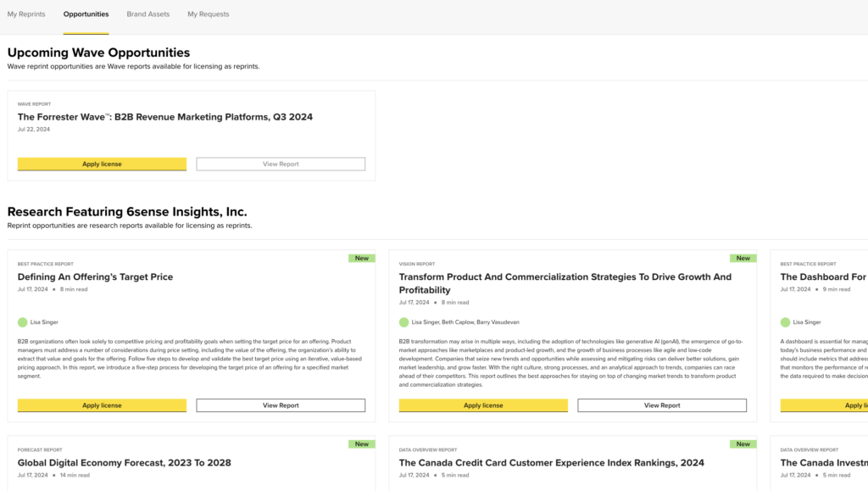The width and height of the screenshot is (868, 491).
Task: View Report for Transform Product And Commercialization Strategies
Action: pos(662,405)
